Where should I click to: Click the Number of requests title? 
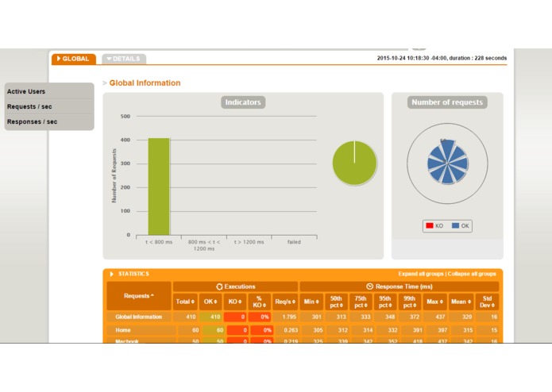pos(447,102)
